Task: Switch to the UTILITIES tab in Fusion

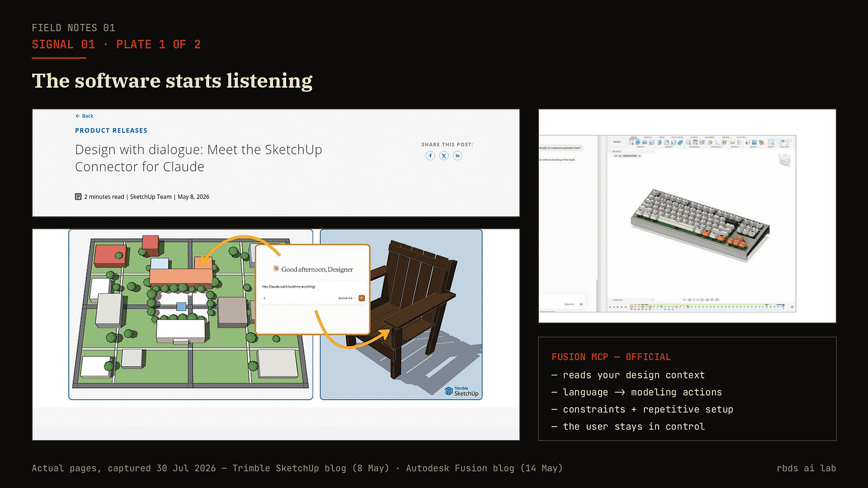Action: coord(741,137)
